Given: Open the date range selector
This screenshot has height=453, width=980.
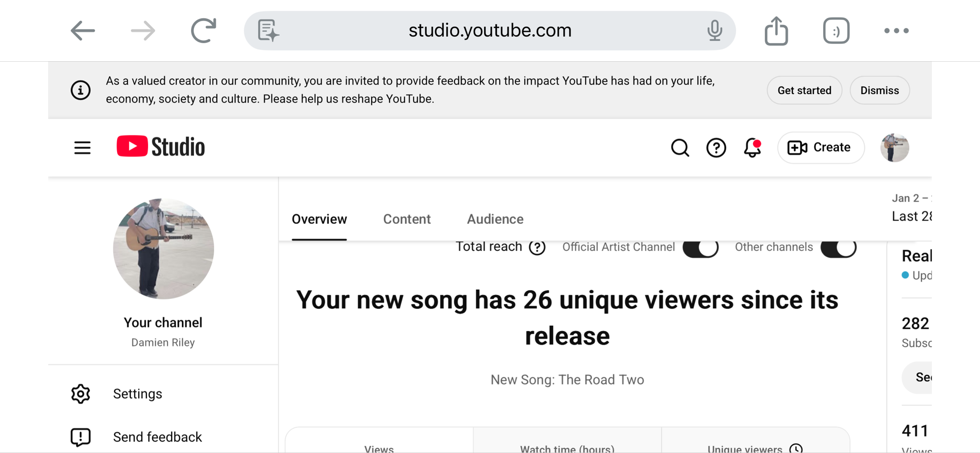Looking at the screenshot, I should [x=911, y=208].
